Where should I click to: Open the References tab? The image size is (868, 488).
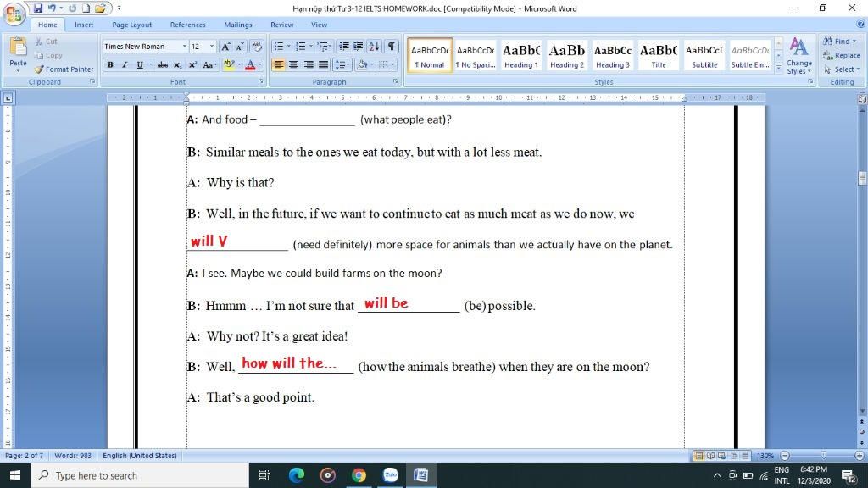coord(187,25)
